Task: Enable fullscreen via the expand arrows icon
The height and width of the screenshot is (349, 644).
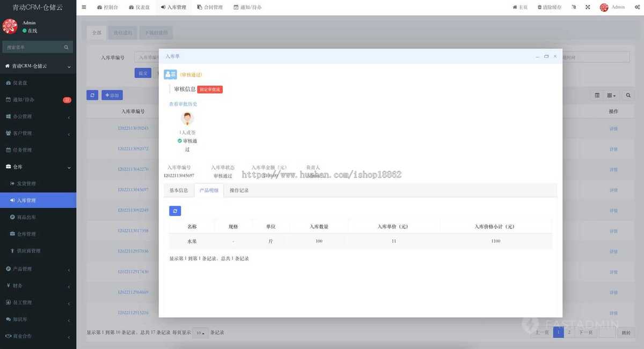Action: click(x=588, y=7)
